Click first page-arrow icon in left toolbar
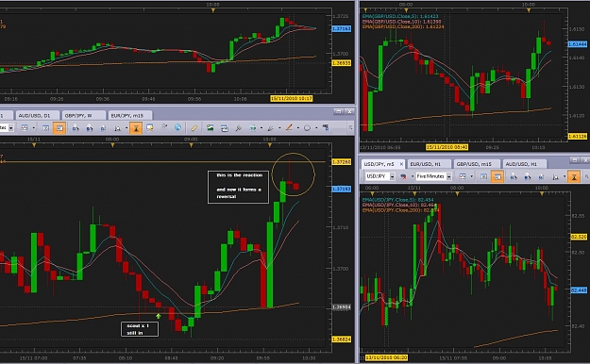Viewport: 590px width, 364px height. coord(76,128)
